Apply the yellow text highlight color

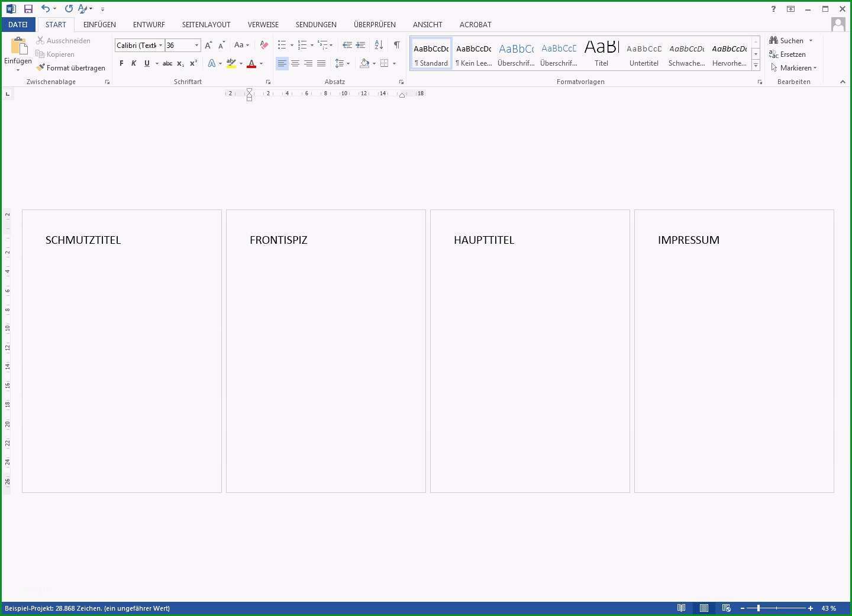(x=231, y=63)
